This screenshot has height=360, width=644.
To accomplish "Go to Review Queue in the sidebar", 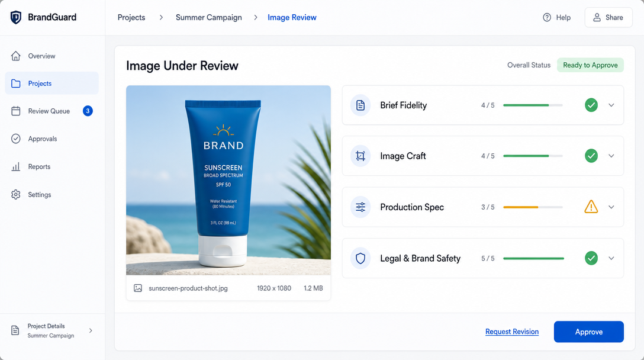I will point(51,111).
